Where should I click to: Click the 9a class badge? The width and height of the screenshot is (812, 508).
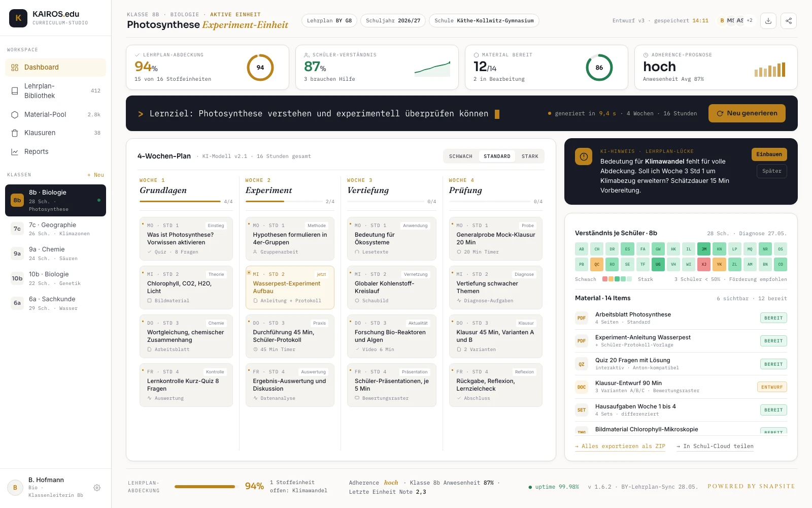click(x=17, y=253)
